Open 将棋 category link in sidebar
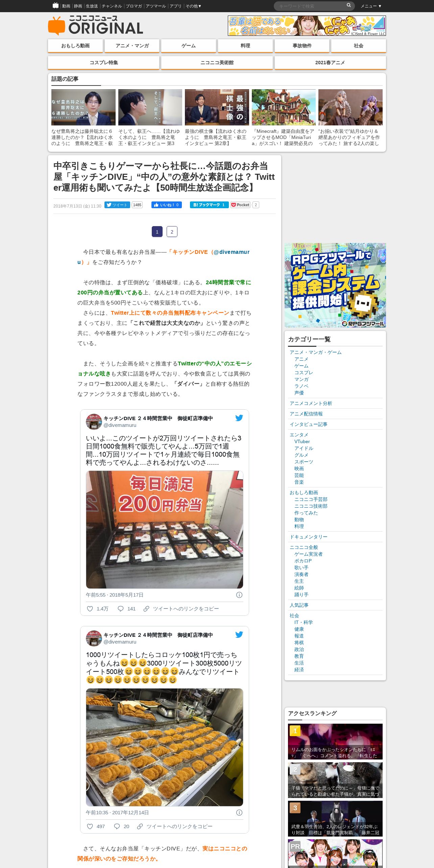The width and height of the screenshot is (434, 868). point(299,643)
